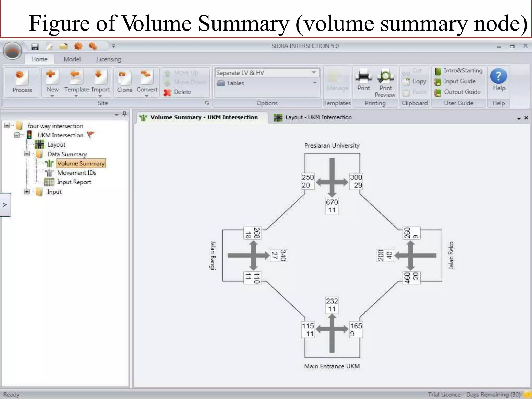Select Movement IDs in the tree

click(76, 173)
